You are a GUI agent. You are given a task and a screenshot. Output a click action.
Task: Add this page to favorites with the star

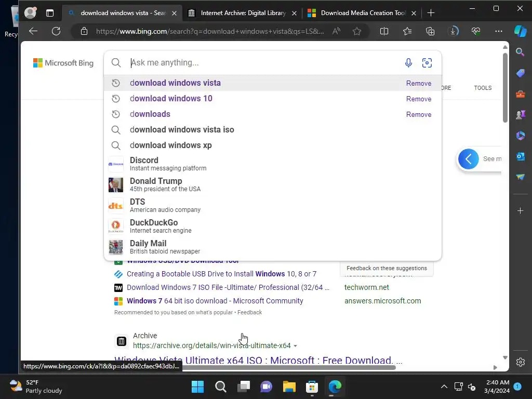tap(356, 31)
